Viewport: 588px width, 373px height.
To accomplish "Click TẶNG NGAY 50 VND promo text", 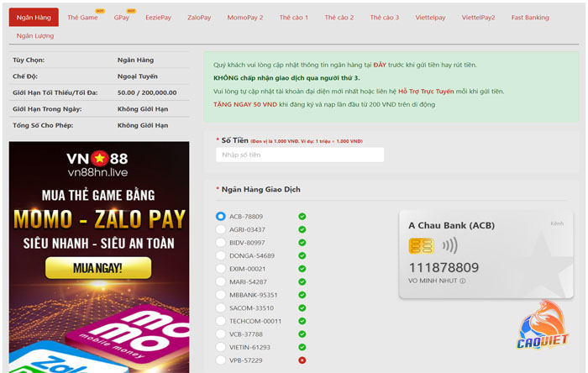I will tap(245, 104).
